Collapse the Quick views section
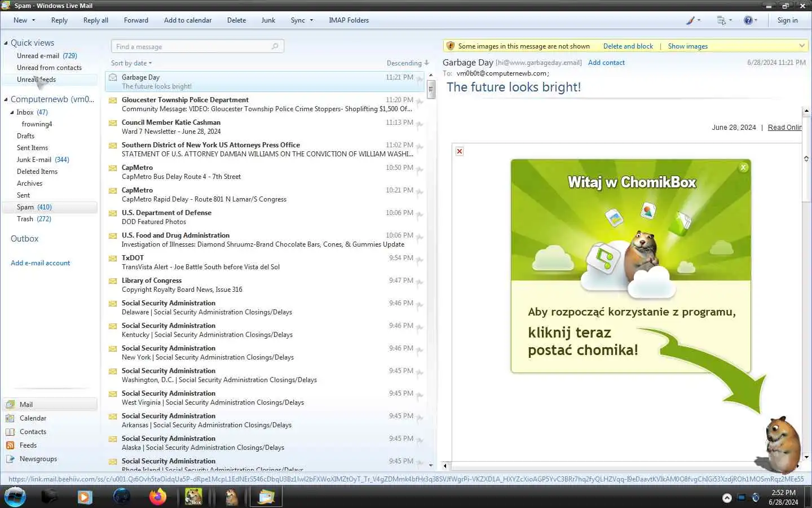 (x=6, y=43)
